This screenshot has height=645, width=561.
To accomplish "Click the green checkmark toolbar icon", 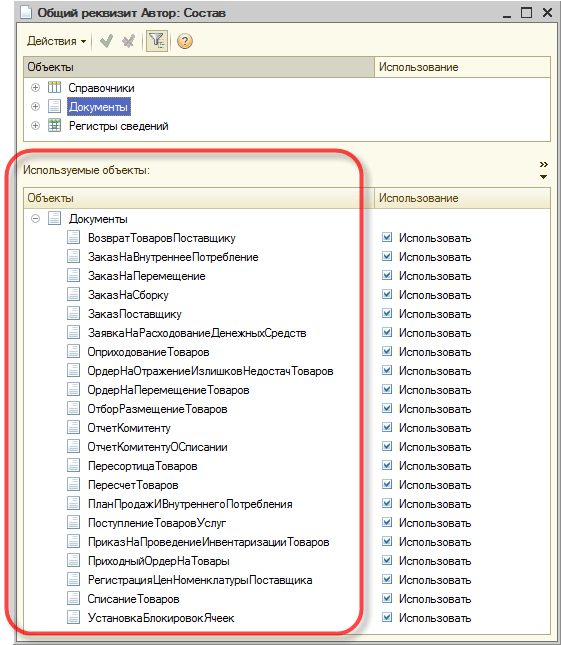I will tap(107, 41).
